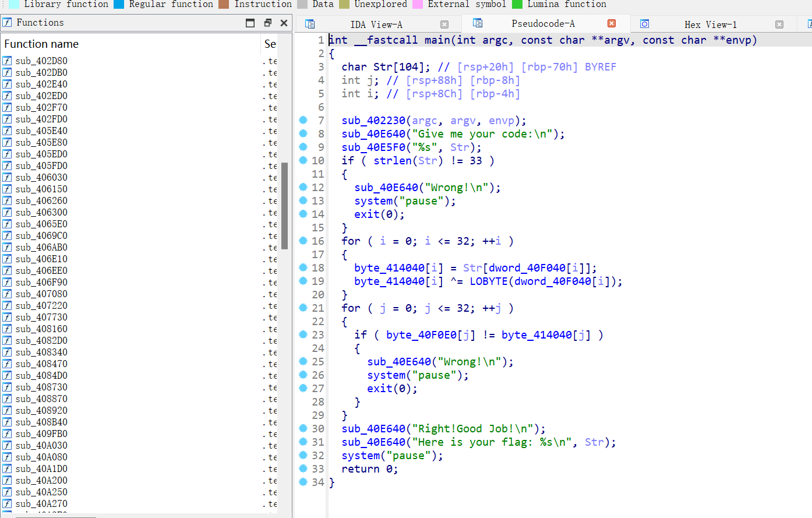Click sub_402230 call in pseudocode

point(373,121)
